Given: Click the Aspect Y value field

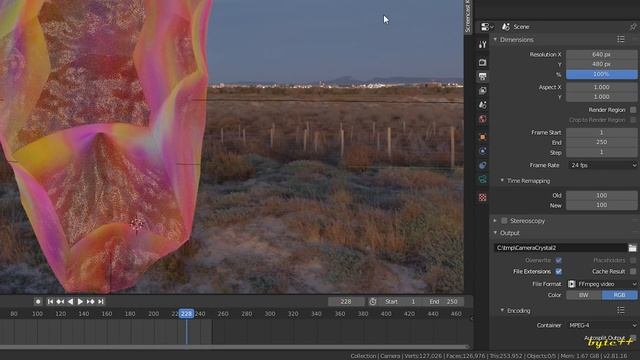Looking at the screenshot, I should click(x=602, y=97).
